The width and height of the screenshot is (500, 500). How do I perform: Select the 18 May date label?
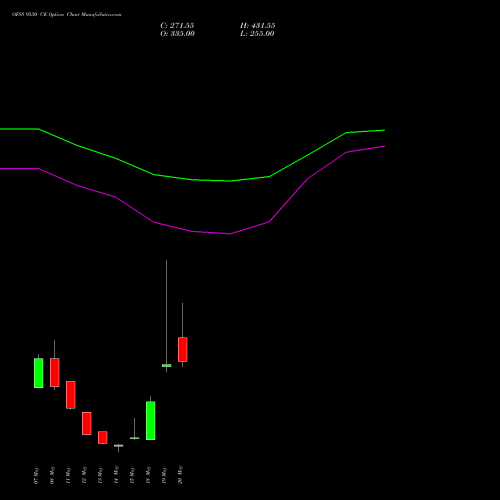coord(148,475)
